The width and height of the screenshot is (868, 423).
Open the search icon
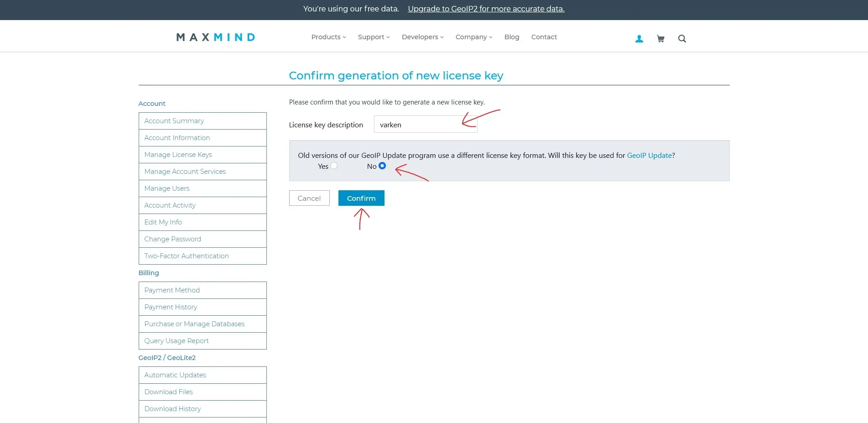682,38
